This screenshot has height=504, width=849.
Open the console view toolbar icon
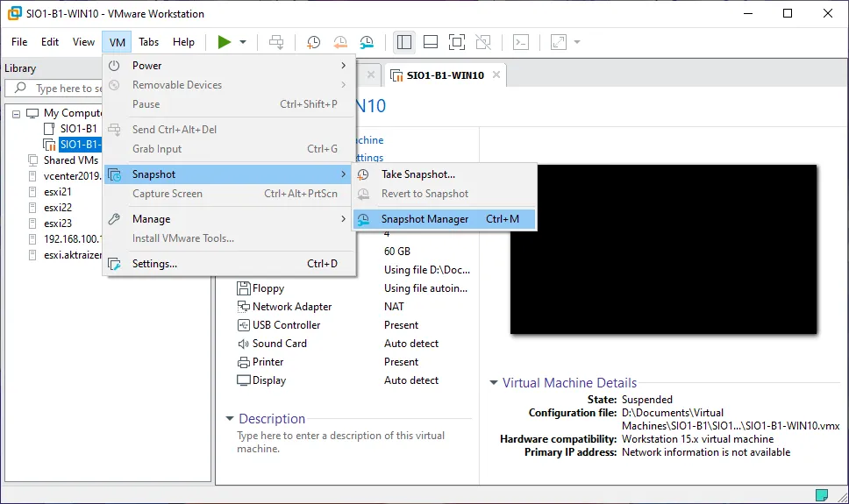point(521,42)
